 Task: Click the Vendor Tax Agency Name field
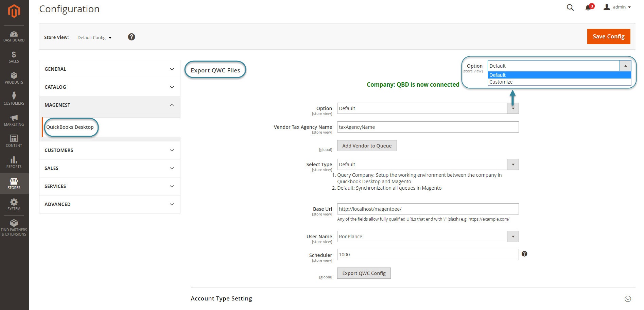click(428, 127)
